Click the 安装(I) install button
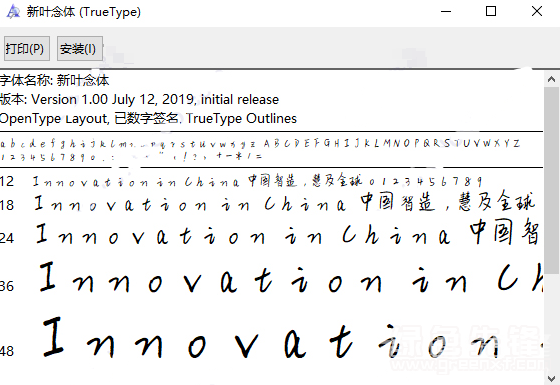 point(80,48)
